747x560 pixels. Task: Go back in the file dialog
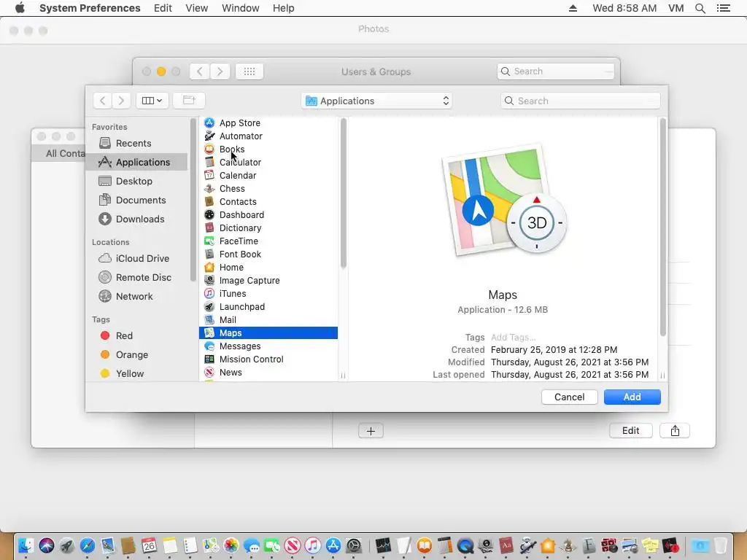pos(102,101)
